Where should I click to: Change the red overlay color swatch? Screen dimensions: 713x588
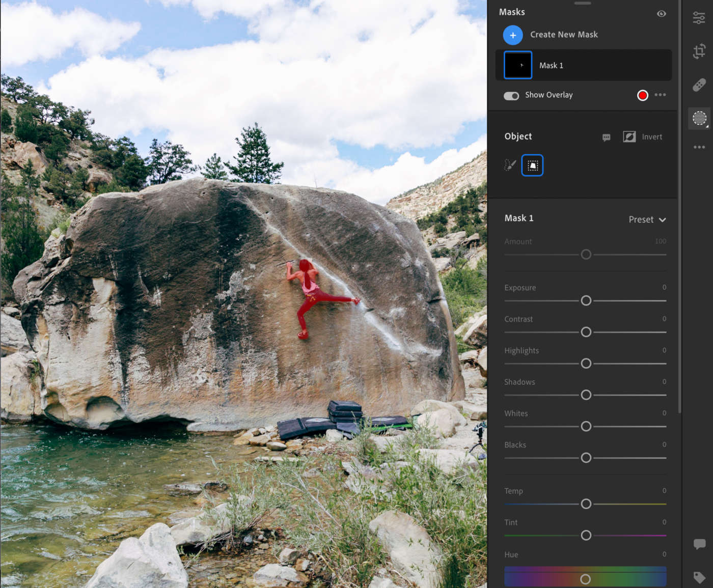point(642,95)
